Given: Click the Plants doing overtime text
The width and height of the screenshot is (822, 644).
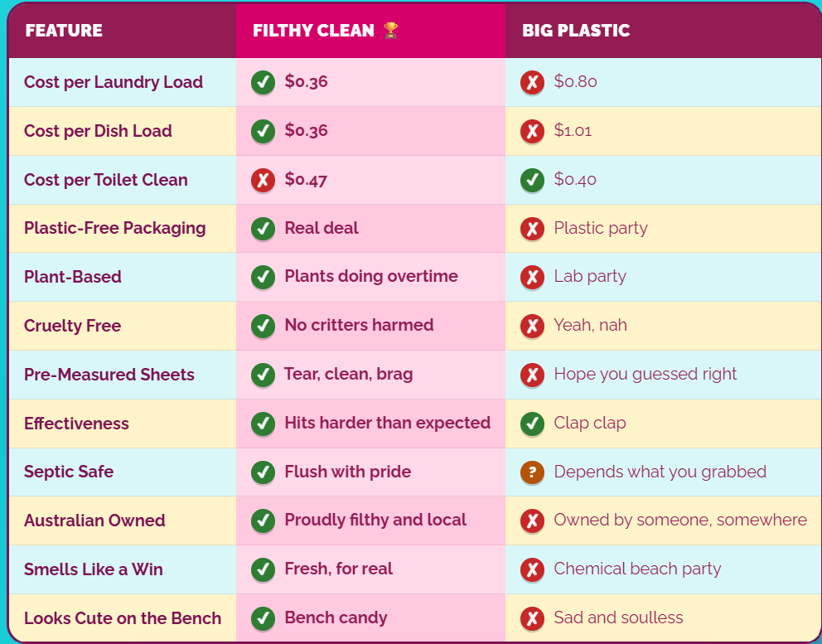Looking at the screenshot, I should tap(371, 276).
